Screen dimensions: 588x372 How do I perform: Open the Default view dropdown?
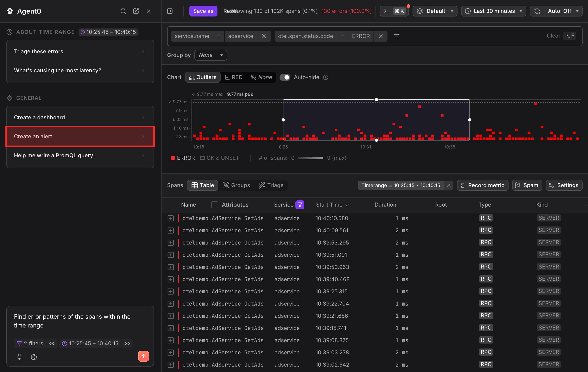coord(435,11)
